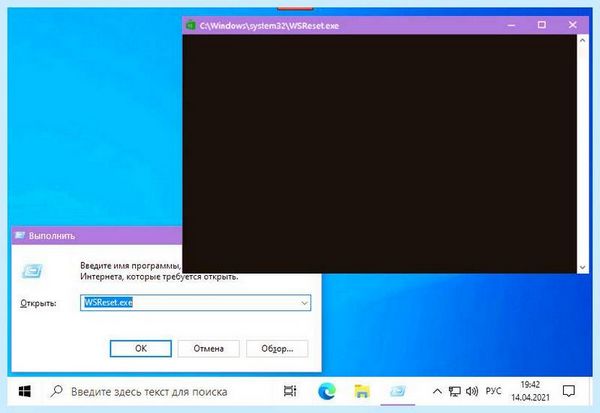
Task: Click the console scrollbar up arrow
Action: tap(582, 40)
